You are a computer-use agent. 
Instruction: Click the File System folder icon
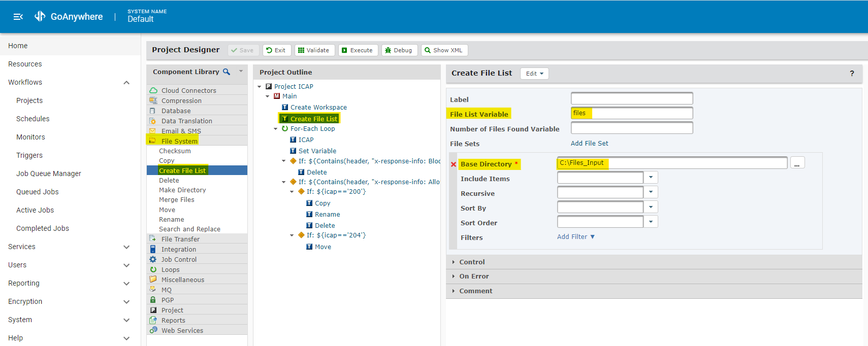153,141
